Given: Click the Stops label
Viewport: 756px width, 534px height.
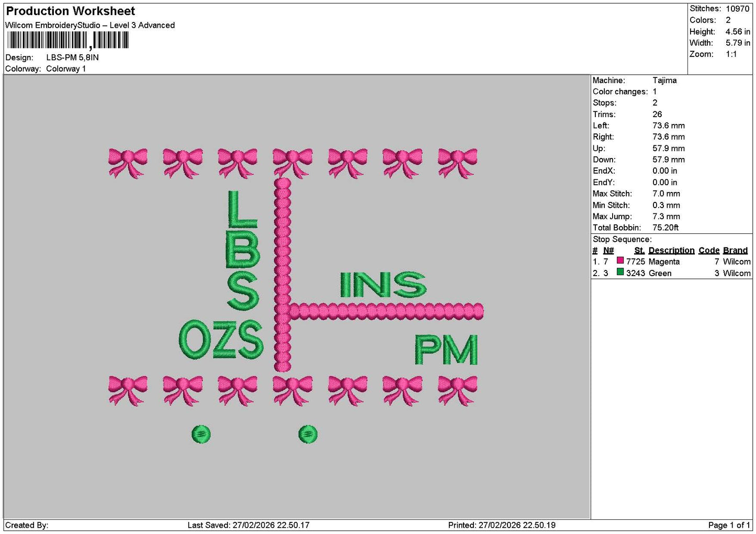Looking at the screenshot, I should click(x=604, y=103).
